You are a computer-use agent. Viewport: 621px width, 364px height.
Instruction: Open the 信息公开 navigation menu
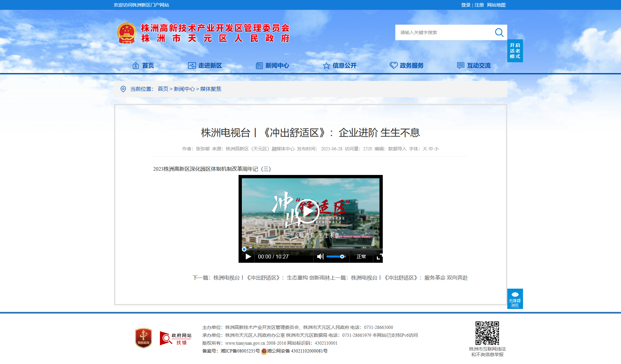pos(340,66)
